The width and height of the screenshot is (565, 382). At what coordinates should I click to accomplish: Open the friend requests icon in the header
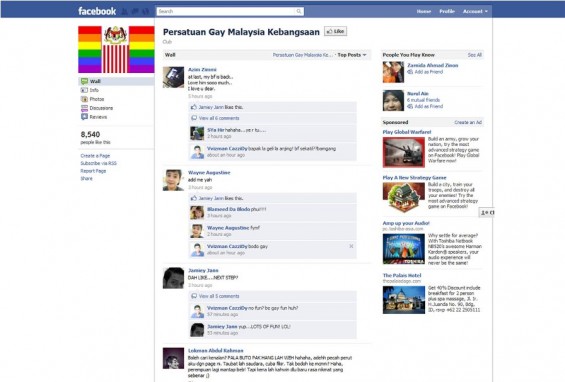[125, 12]
